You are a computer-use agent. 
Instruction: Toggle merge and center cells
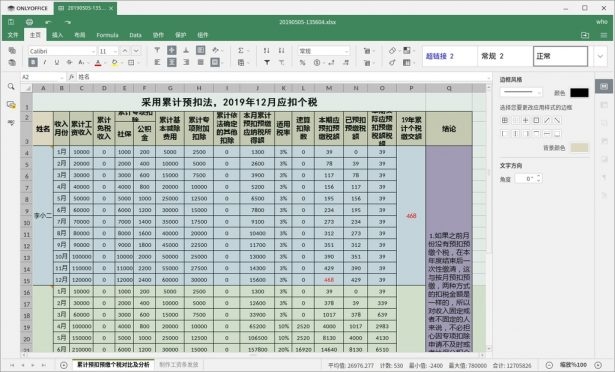[x=216, y=62]
